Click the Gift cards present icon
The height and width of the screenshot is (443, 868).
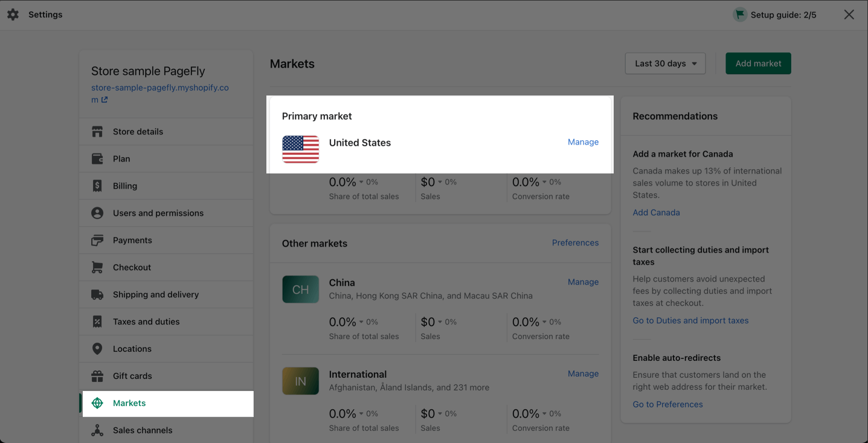(x=97, y=376)
